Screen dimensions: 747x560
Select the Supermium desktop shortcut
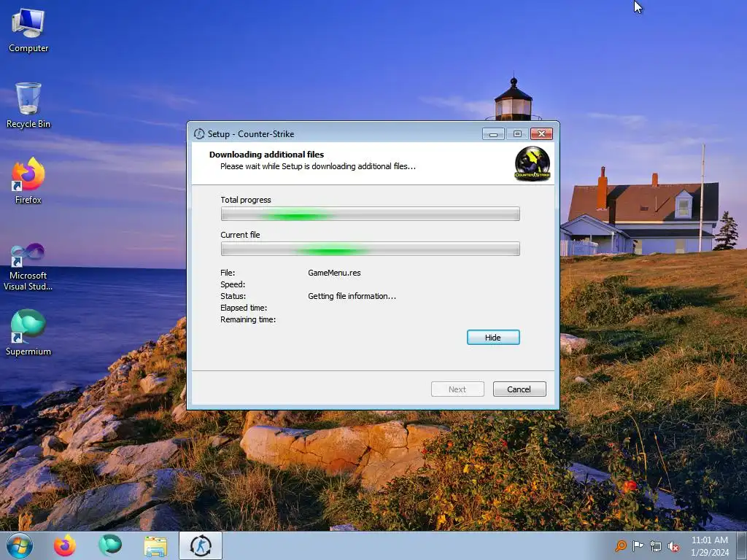28,332
